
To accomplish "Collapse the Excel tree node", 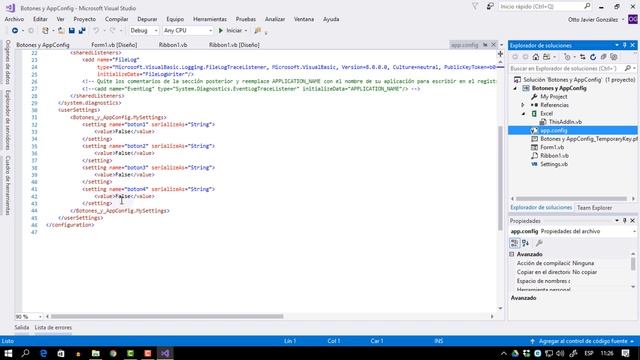I will [x=523, y=113].
